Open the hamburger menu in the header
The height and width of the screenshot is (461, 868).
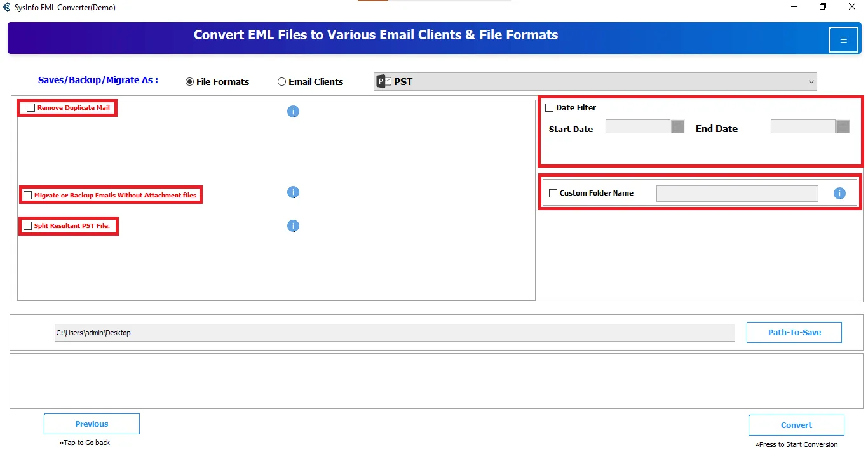843,40
